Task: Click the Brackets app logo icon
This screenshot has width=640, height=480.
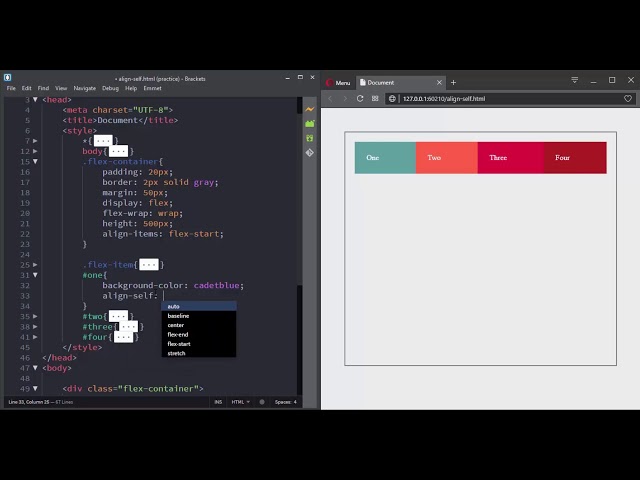Action: (7, 77)
